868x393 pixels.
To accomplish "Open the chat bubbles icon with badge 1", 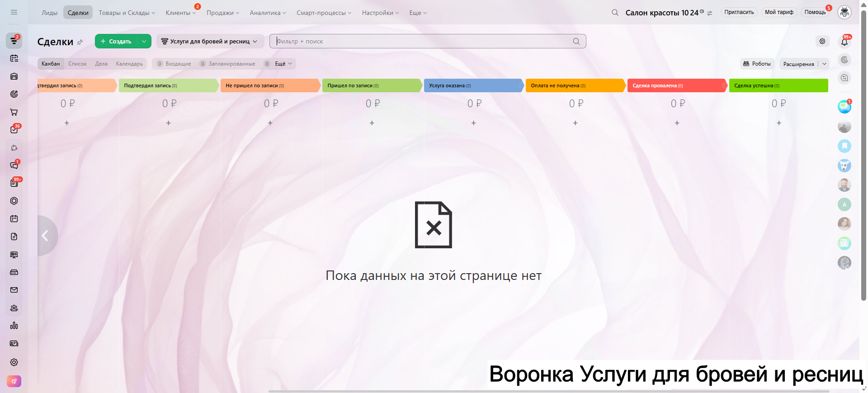I will tap(14, 166).
